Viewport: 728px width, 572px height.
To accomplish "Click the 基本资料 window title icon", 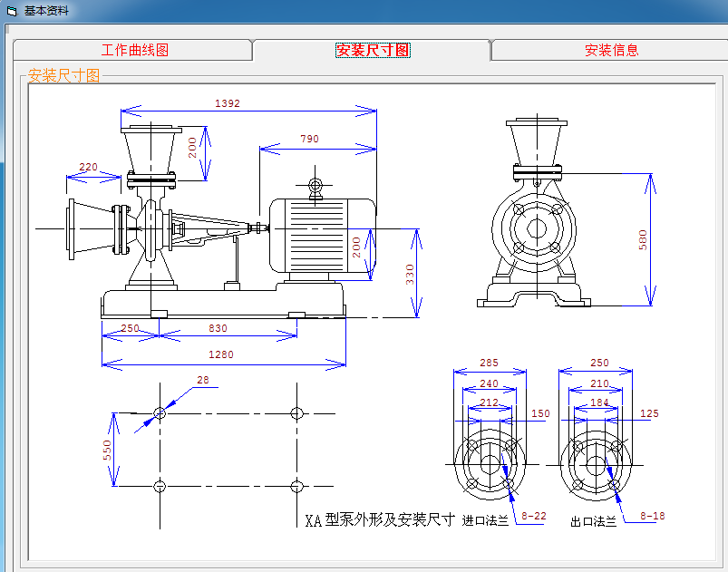I will [12, 11].
